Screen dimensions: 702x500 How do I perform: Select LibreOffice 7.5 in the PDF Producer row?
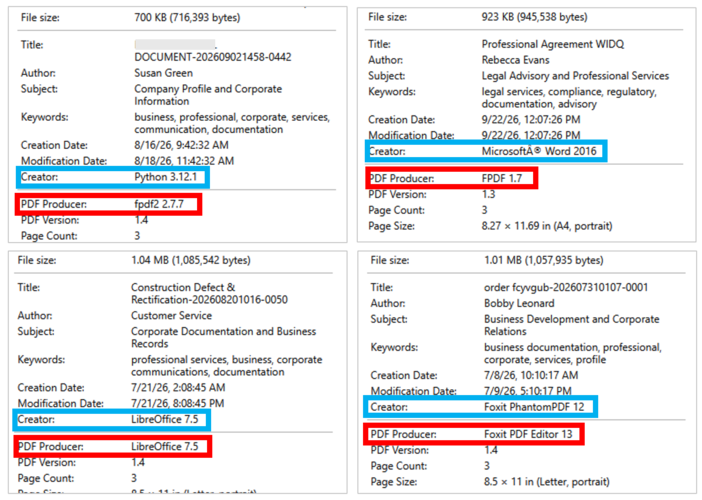click(x=165, y=447)
